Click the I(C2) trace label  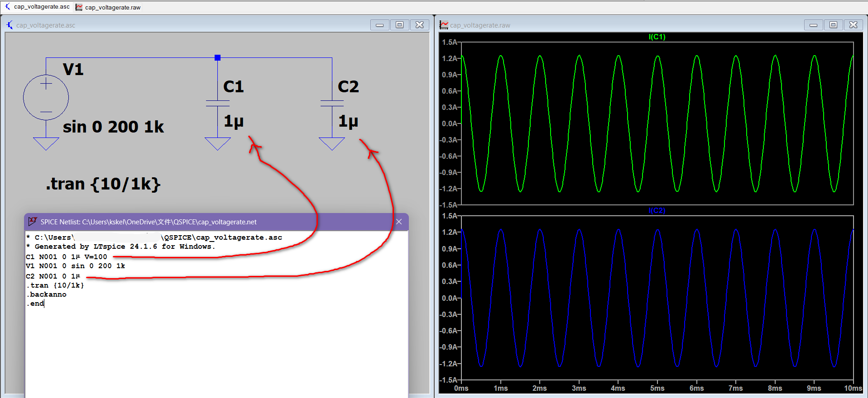[x=657, y=211]
